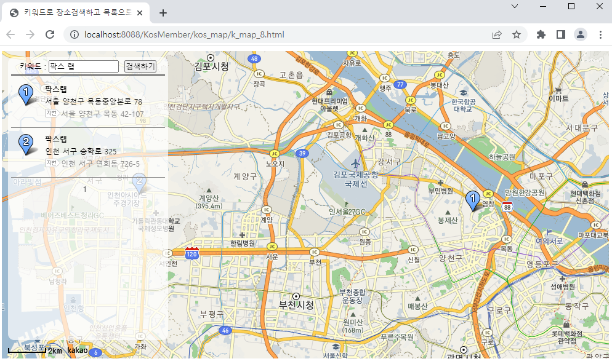Click the 하늘공원 label on map

point(502,157)
